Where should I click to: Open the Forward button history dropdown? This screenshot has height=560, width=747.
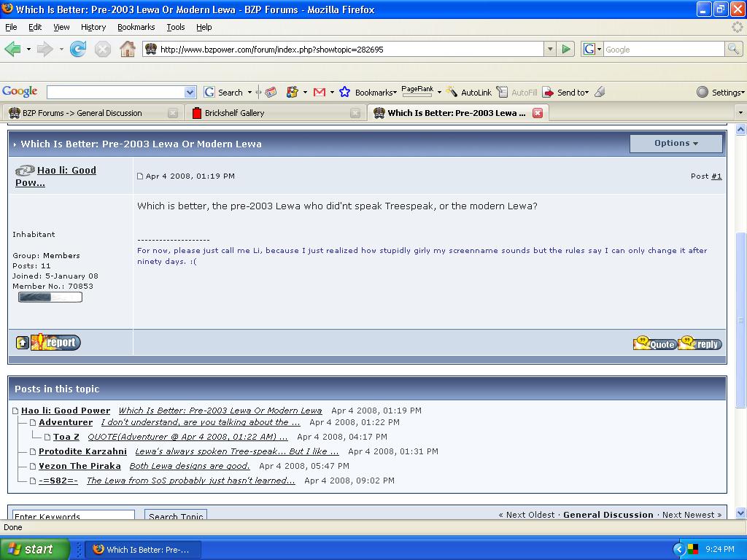pos(61,49)
